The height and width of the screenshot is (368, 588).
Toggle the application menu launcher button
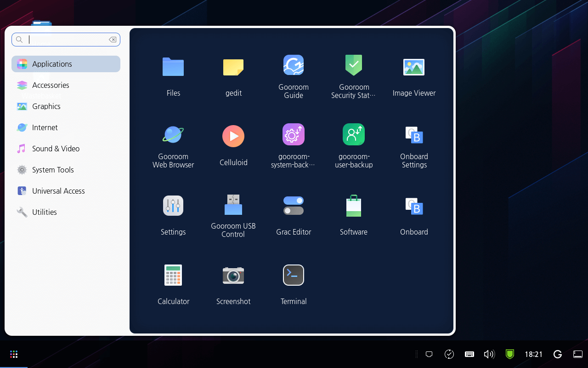pyautogui.click(x=14, y=354)
